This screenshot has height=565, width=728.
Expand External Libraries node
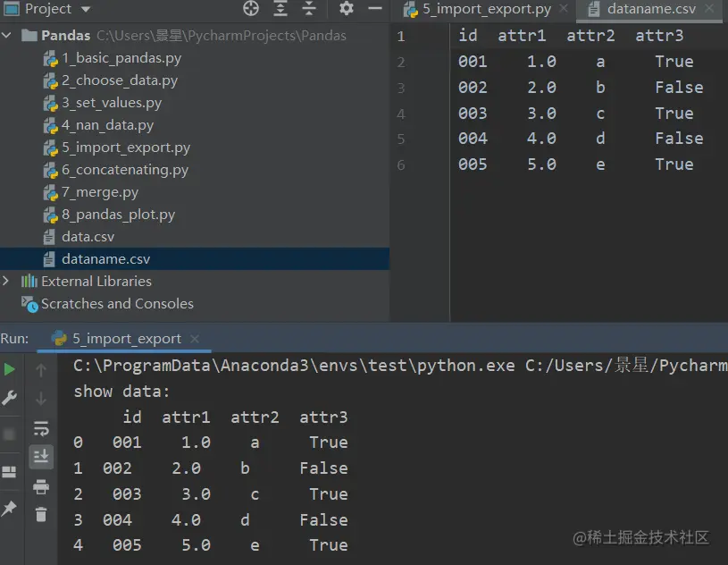(x=5, y=281)
